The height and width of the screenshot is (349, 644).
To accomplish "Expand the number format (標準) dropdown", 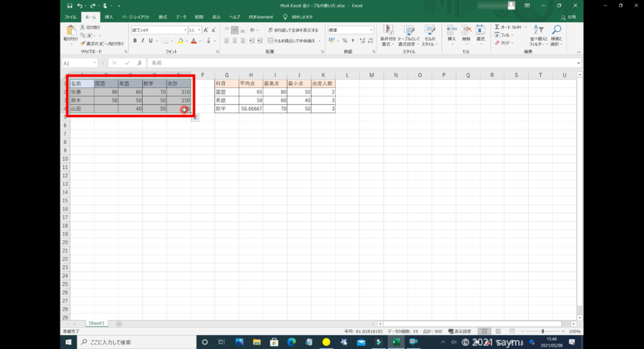I will pos(372,30).
